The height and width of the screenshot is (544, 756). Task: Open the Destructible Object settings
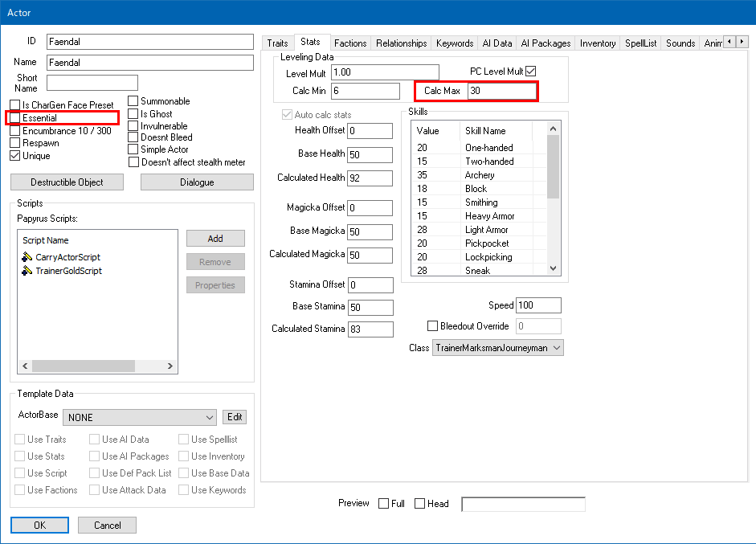click(67, 182)
